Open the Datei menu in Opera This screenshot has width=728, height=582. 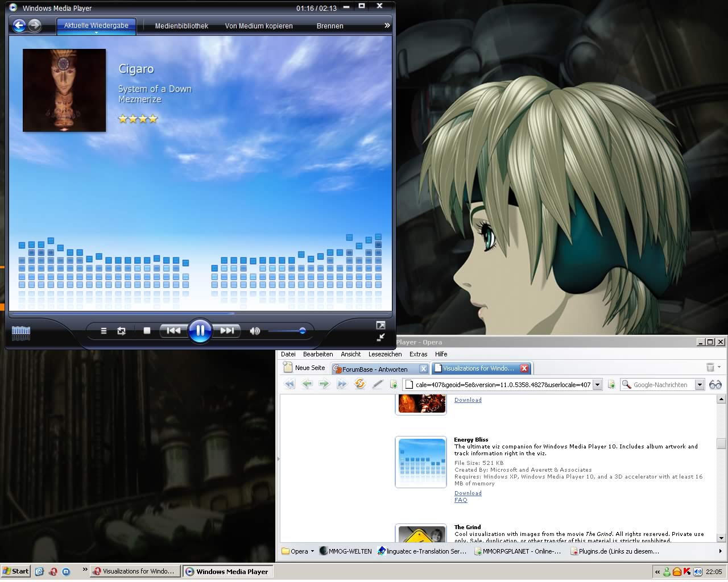pos(288,354)
